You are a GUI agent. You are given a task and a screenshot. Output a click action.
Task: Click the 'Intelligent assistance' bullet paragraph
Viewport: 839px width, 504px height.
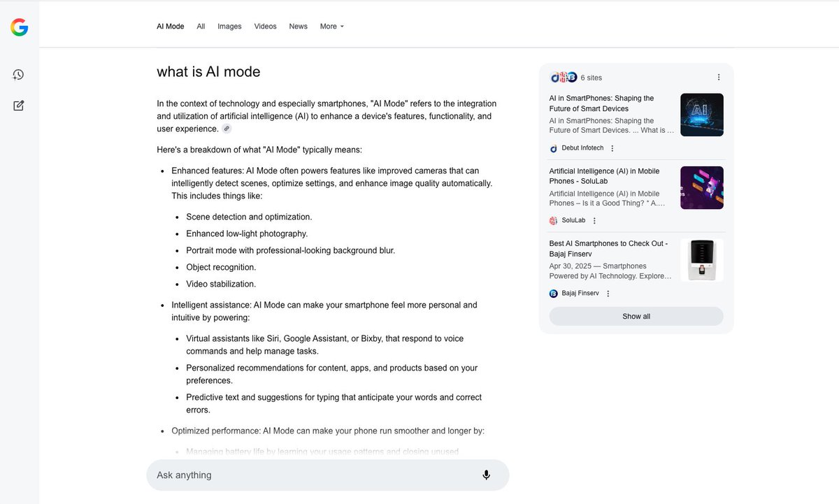[x=324, y=311]
